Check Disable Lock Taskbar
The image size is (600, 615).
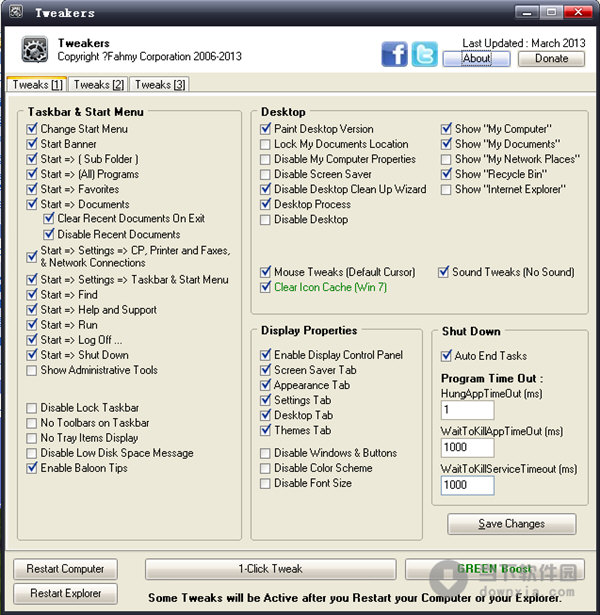click(32, 408)
